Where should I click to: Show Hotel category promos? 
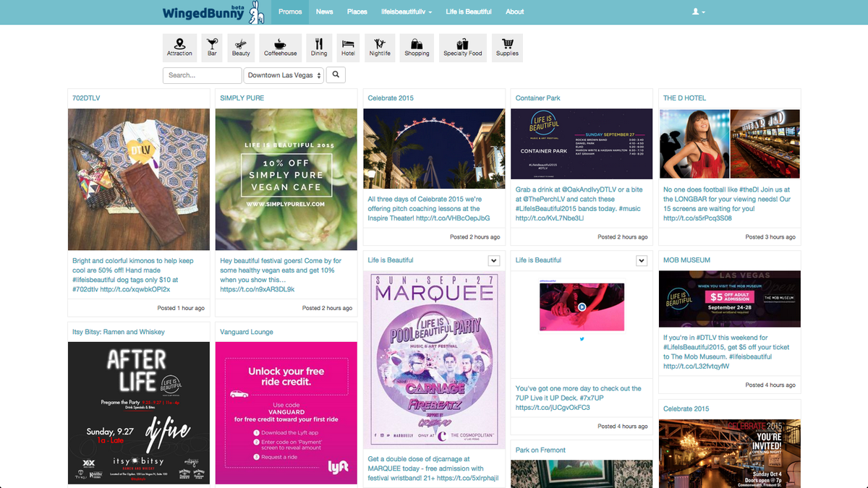click(348, 48)
